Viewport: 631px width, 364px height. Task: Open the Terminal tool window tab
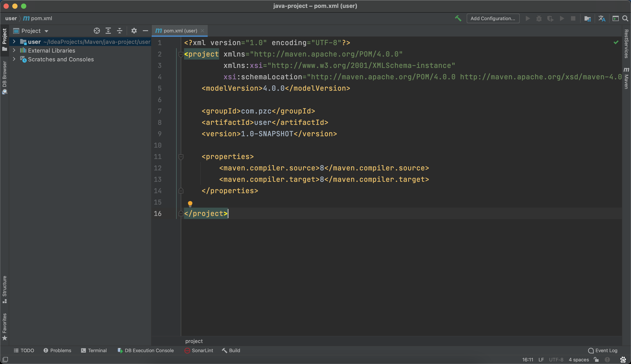[94, 350]
